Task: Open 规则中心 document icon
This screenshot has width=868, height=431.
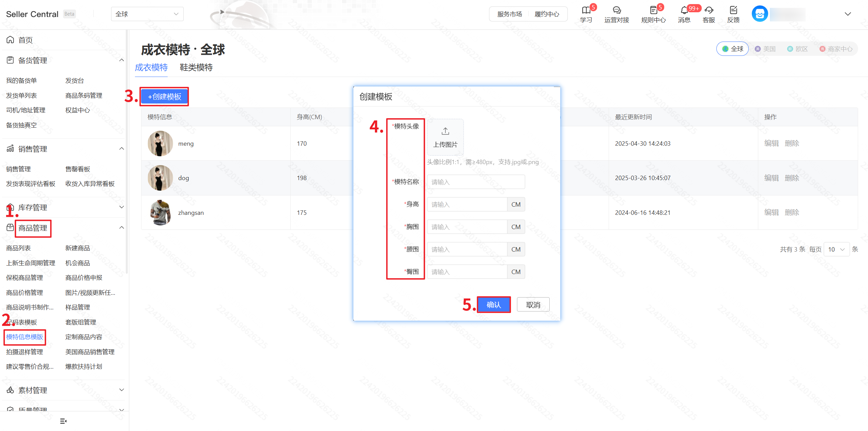Action: point(653,10)
